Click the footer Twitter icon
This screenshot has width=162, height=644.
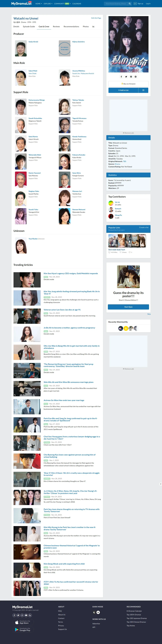pos(18,615)
